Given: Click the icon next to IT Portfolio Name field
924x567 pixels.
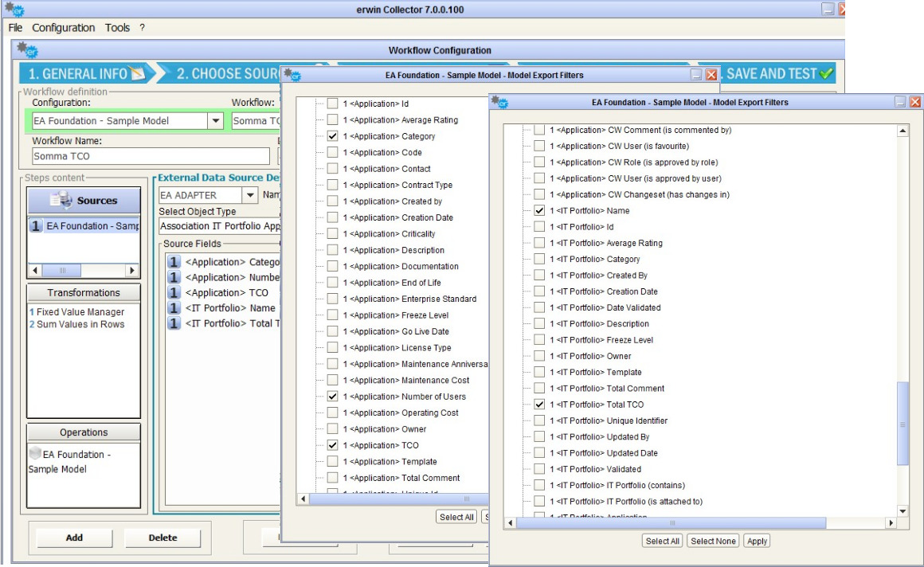Looking at the screenshot, I should [174, 308].
